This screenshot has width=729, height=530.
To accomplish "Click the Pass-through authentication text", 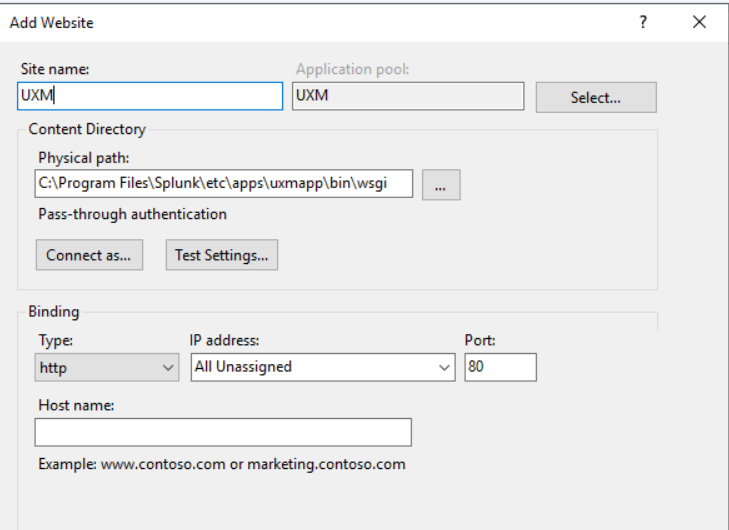I will coord(132,214).
